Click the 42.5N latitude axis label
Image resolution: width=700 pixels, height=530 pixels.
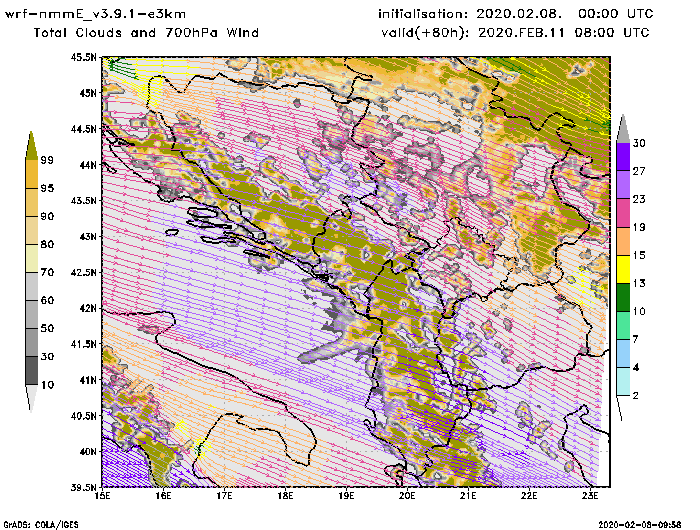83,272
